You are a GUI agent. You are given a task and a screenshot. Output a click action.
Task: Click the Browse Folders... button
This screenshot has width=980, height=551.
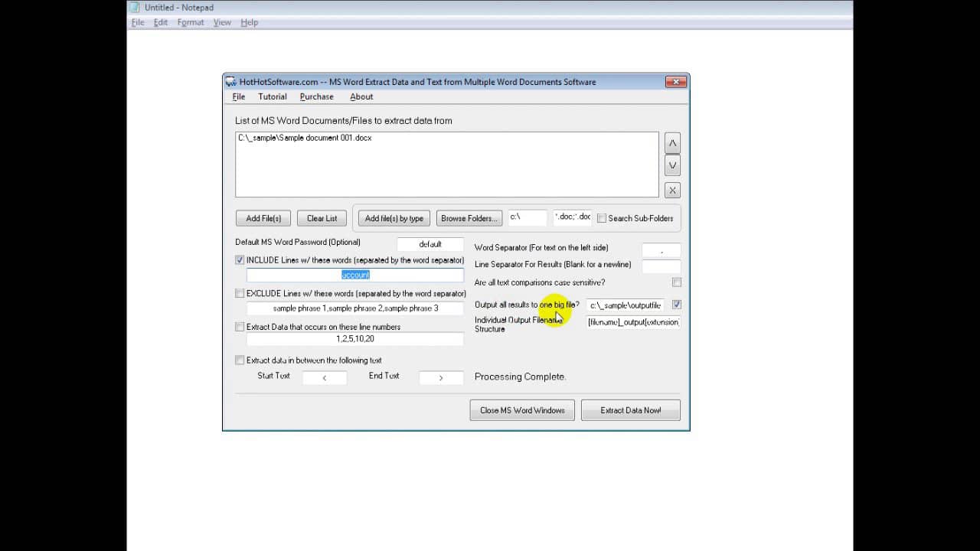(x=469, y=218)
